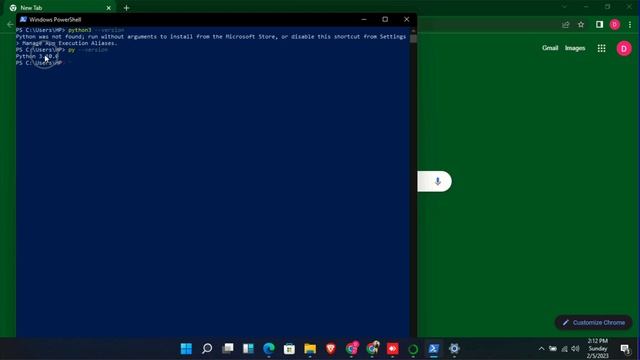Open a new Chrome tab with plus
640x360 pixels.
pyautogui.click(x=127, y=8)
